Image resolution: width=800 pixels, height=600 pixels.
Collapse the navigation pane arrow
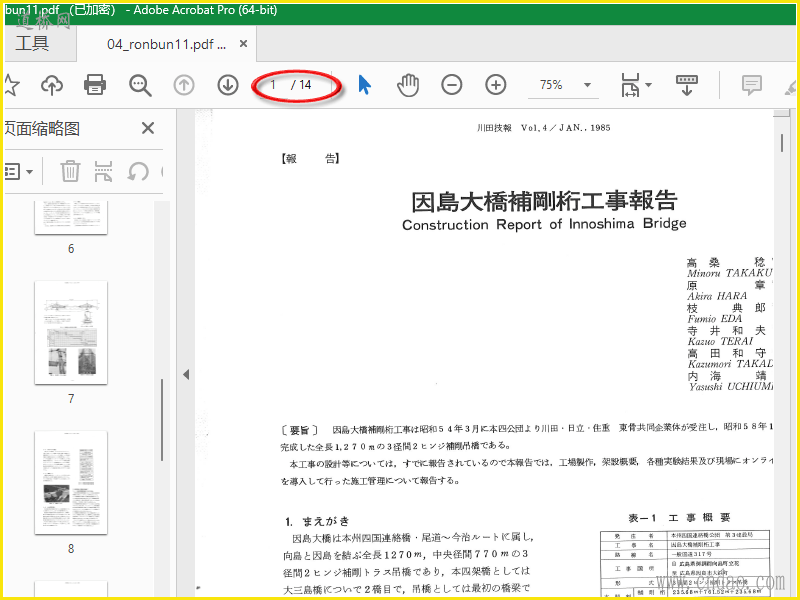click(186, 374)
